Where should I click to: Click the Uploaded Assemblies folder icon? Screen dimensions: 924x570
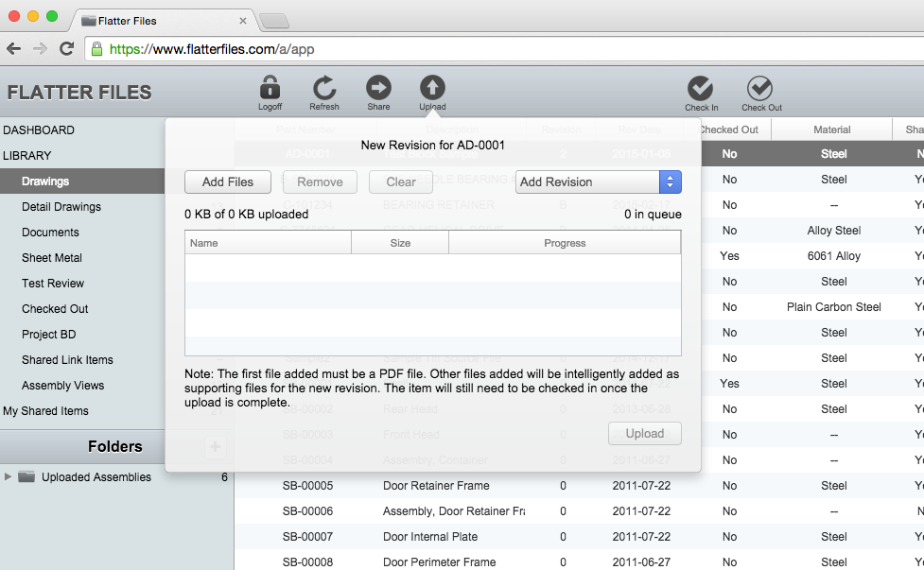[26, 476]
